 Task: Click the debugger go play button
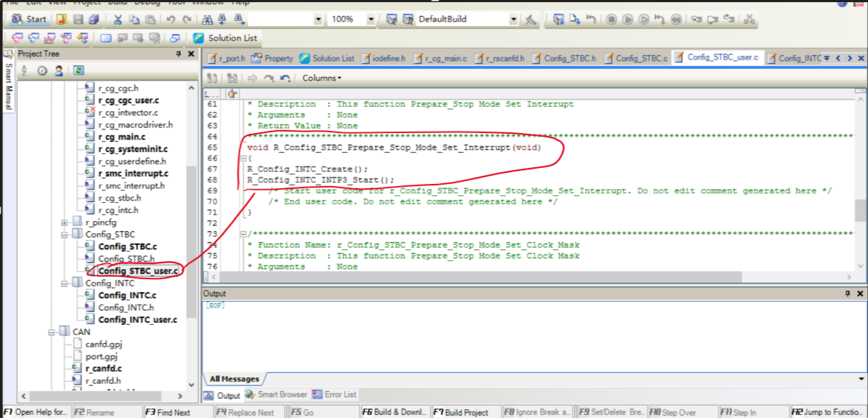pyautogui.click(x=627, y=20)
